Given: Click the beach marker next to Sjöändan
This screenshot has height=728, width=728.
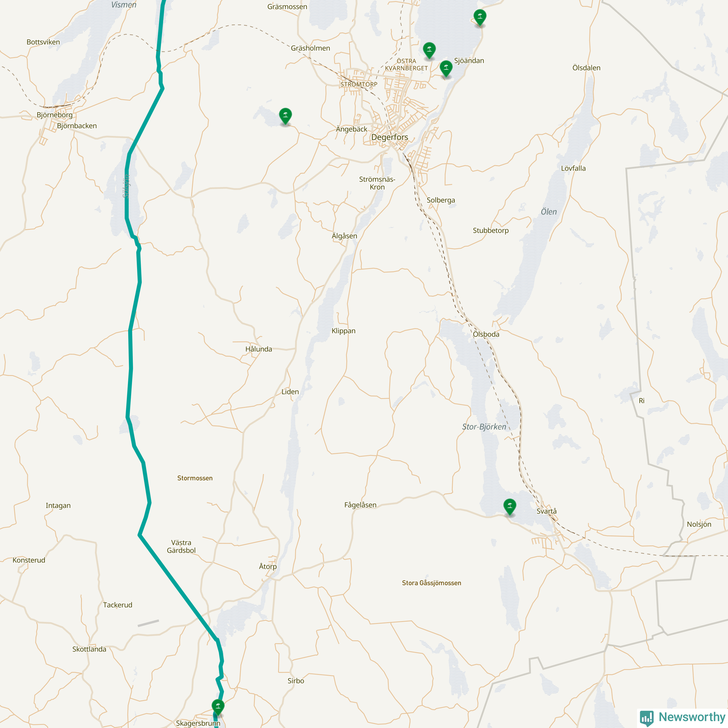Looking at the screenshot, I should click(x=446, y=68).
